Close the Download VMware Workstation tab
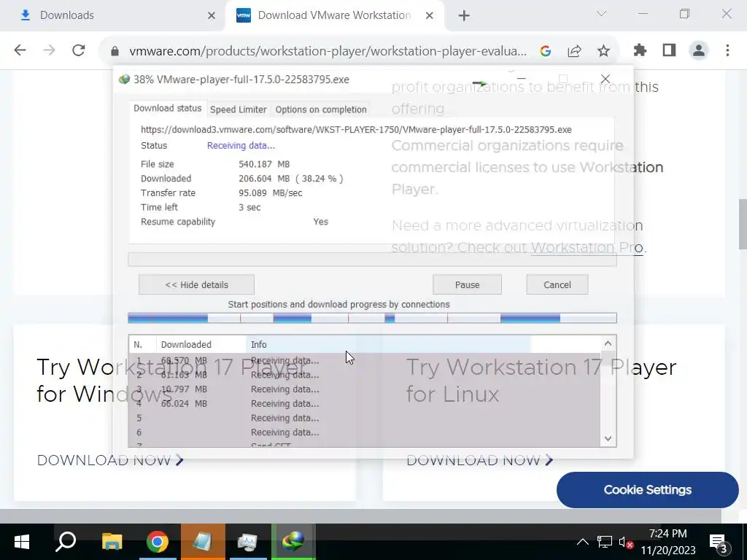Viewport: 747px width, 560px height. pyautogui.click(x=429, y=16)
